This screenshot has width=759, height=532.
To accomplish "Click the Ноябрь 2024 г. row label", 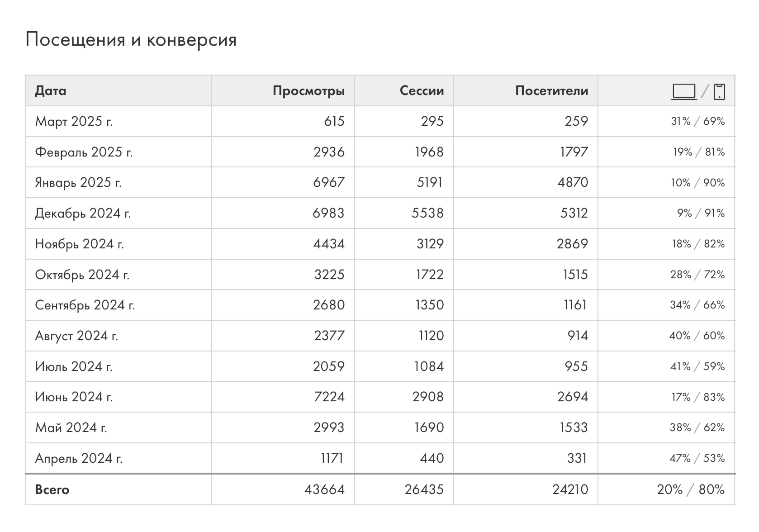I will point(79,244).
